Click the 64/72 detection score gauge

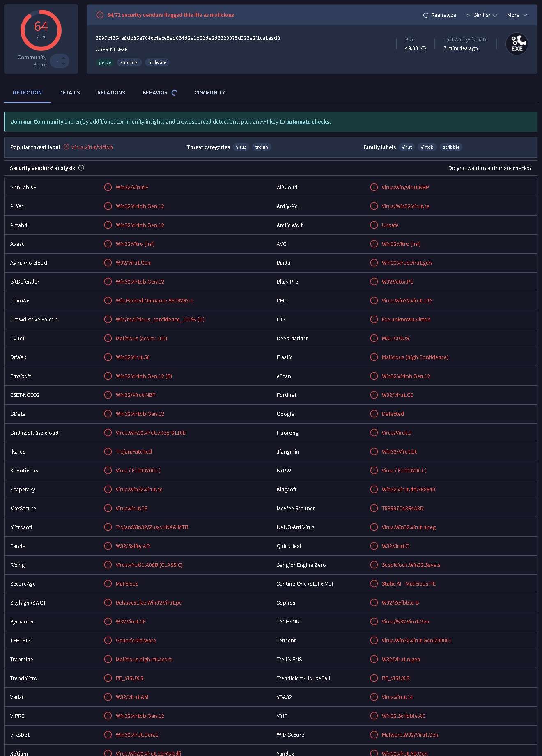pos(41,30)
